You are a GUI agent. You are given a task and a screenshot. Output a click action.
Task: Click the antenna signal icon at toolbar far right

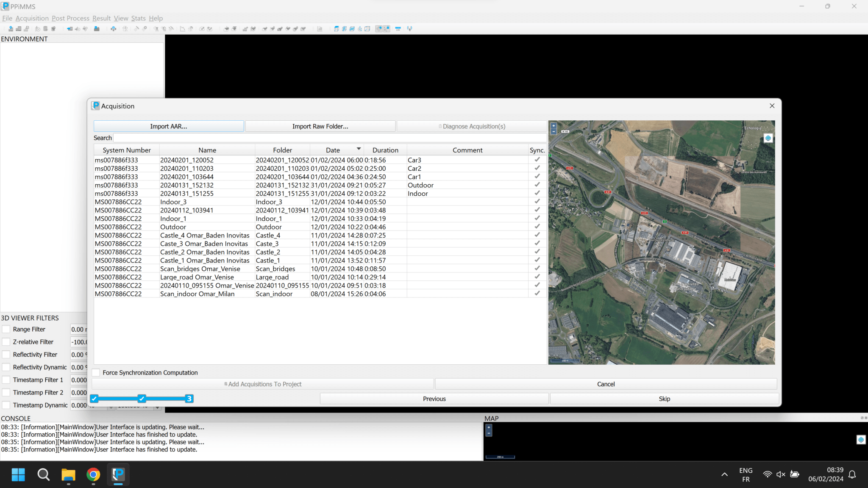coord(409,28)
